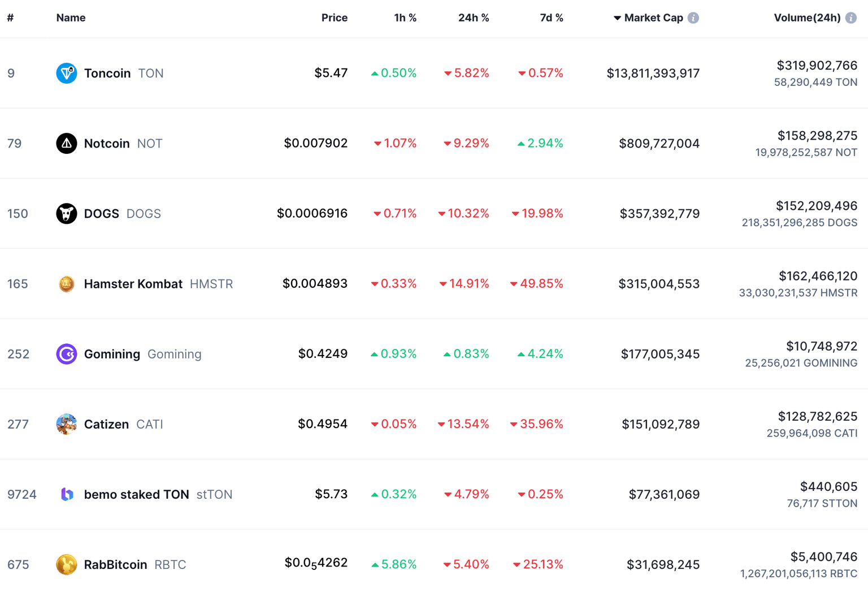The width and height of the screenshot is (868, 592).
Task: Click the bemo staked TON icon
Action: [x=66, y=494]
